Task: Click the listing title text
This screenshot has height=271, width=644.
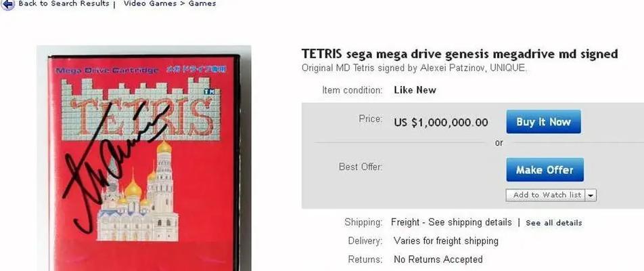Action: click(x=459, y=54)
